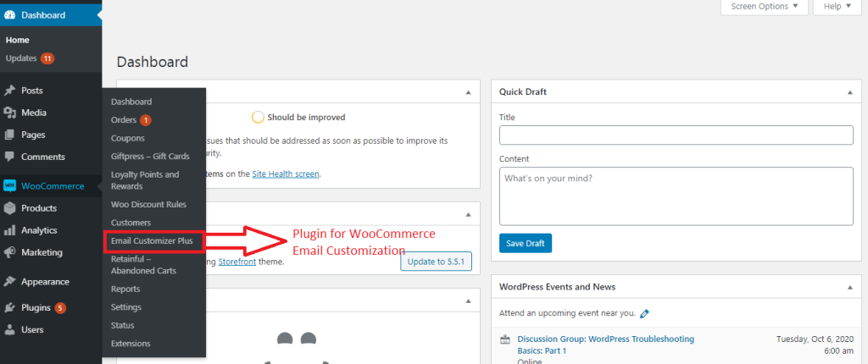The height and width of the screenshot is (364, 868).
Task: Click the Analytics bar chart icon
Action: (9, 230)
